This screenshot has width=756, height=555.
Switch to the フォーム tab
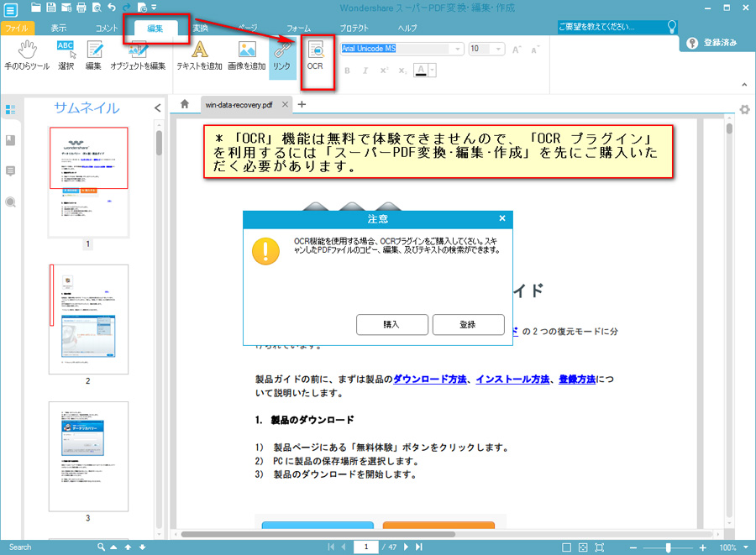298,28
